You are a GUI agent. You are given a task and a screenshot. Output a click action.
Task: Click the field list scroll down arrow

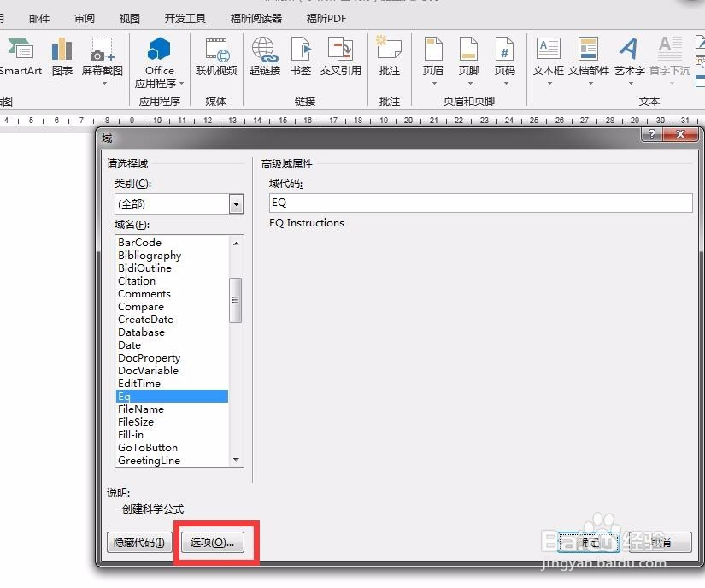coord(236,460)
